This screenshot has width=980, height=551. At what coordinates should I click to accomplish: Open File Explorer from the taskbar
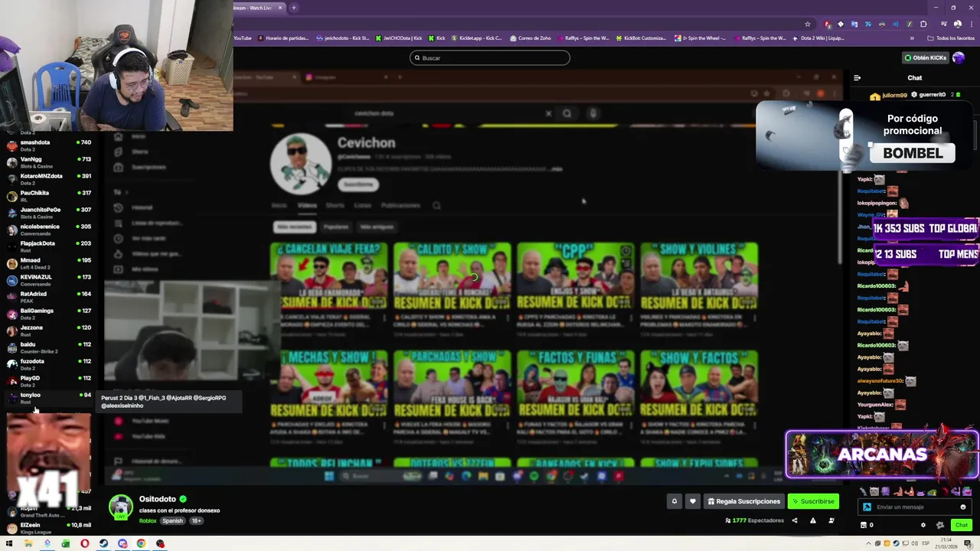[x=28, y=544]
